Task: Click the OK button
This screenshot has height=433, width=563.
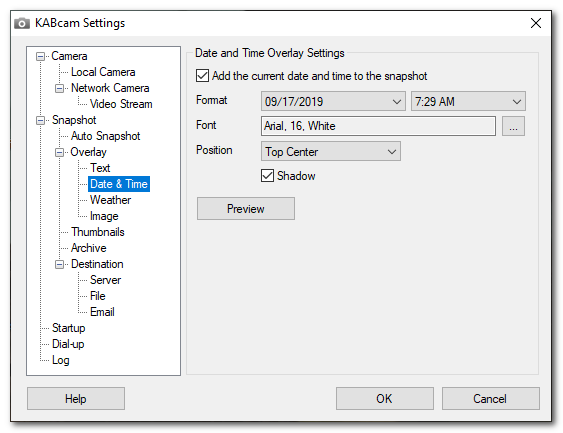Action: pos(385,399)
